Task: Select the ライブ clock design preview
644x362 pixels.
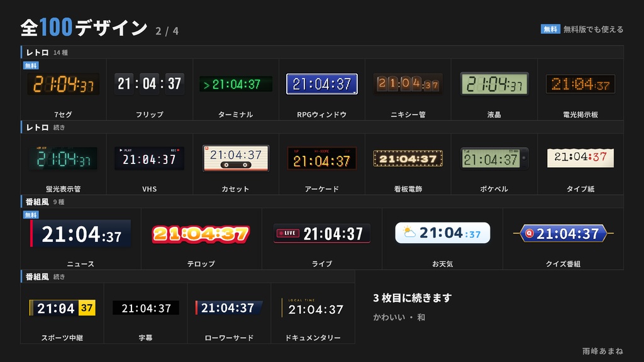Action: 322,233
